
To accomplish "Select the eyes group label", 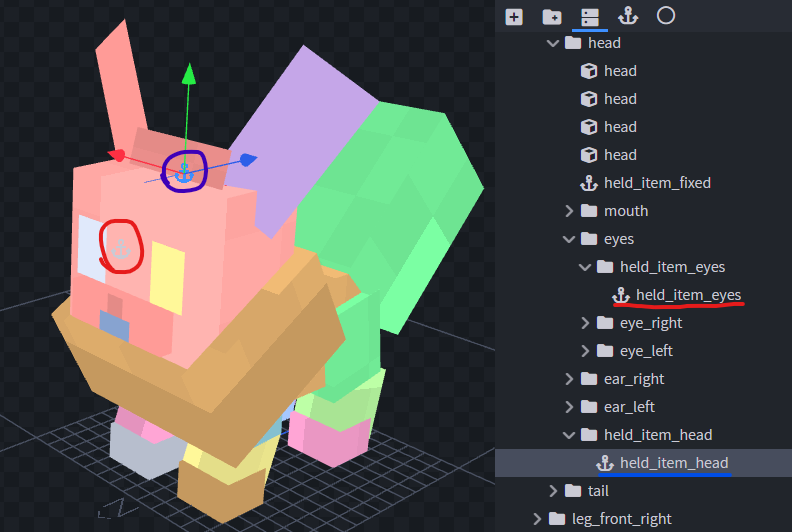I will point(619,239).
